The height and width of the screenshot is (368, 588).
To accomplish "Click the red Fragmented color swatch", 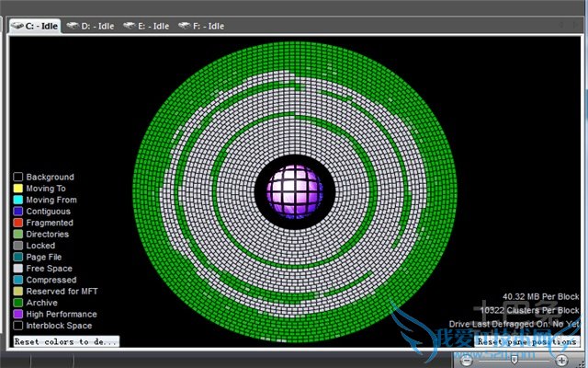I will coord(17,223).
